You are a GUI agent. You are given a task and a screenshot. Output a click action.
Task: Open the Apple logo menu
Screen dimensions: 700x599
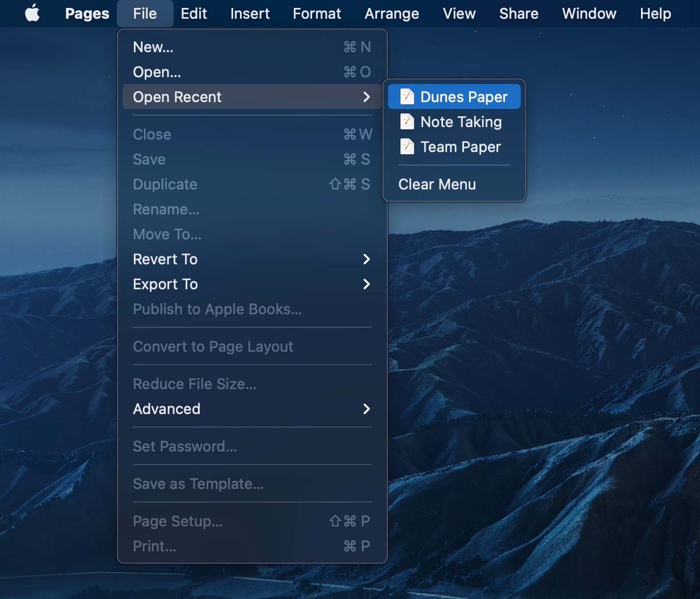pos(33,13)
